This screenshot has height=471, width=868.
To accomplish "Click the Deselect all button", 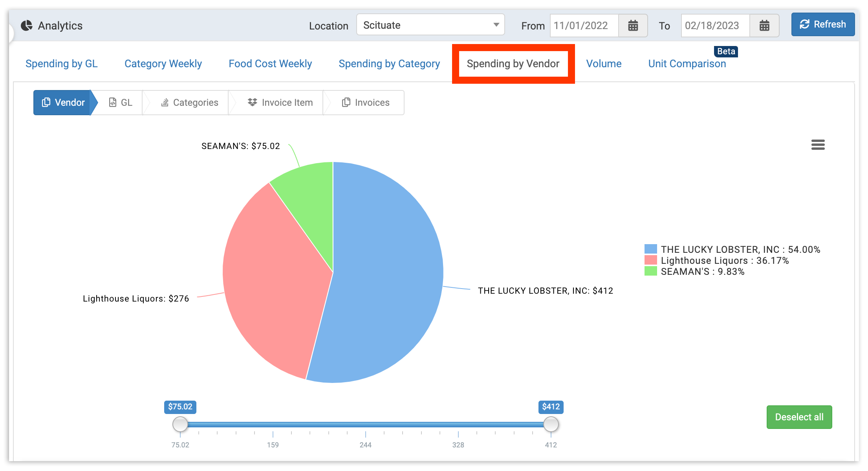I will (799, 417).
